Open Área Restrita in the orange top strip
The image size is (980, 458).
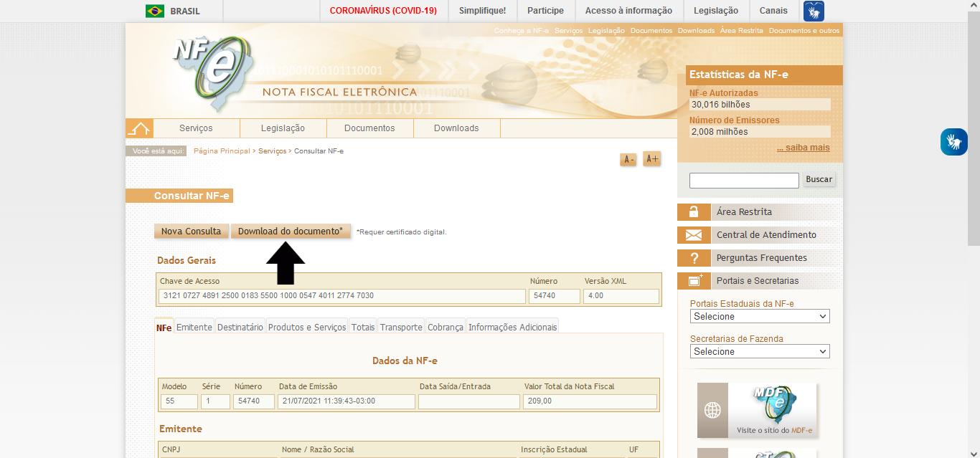point(742,31)
